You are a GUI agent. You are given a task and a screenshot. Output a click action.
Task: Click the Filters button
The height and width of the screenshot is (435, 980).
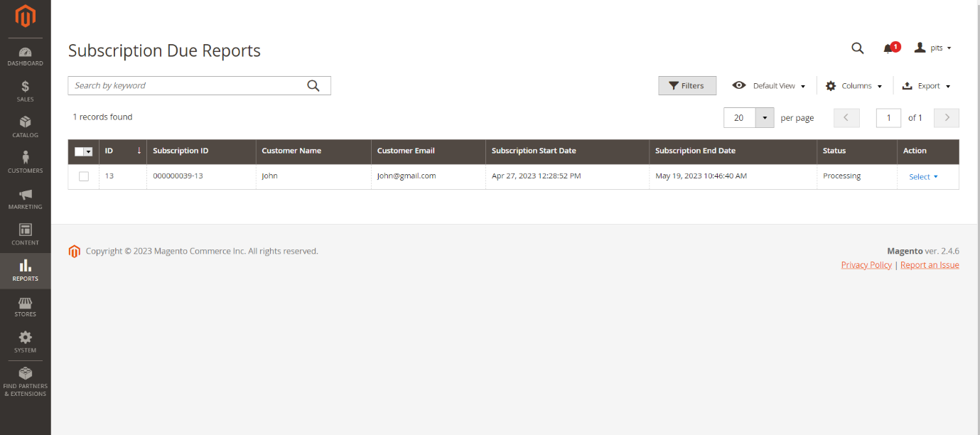pos(686,86)
